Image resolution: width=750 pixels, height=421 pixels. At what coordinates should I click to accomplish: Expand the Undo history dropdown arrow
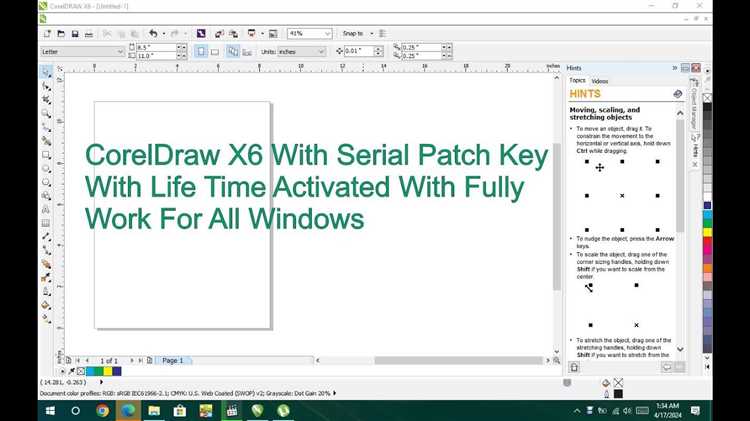[x=164, y=33]
